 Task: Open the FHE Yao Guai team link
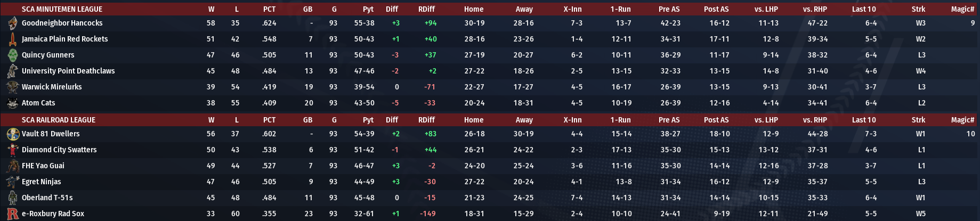click(x=43, y=166)
